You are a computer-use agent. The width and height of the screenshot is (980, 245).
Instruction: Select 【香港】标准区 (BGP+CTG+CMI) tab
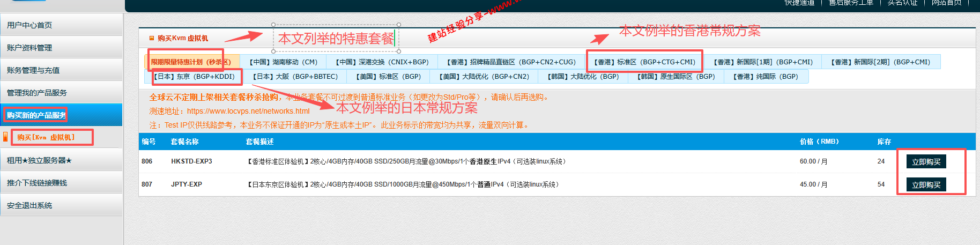pyautogui.click(x=644, y=62)
